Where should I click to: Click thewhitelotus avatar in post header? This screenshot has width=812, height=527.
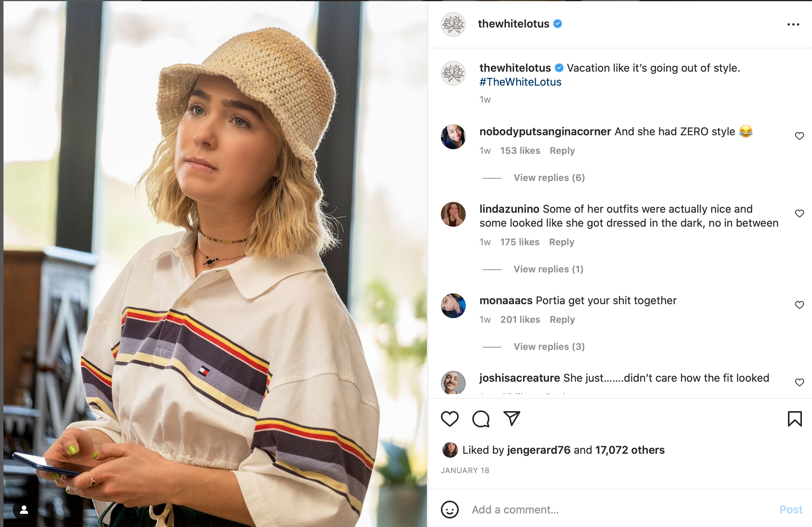click(x=453, y=24)
